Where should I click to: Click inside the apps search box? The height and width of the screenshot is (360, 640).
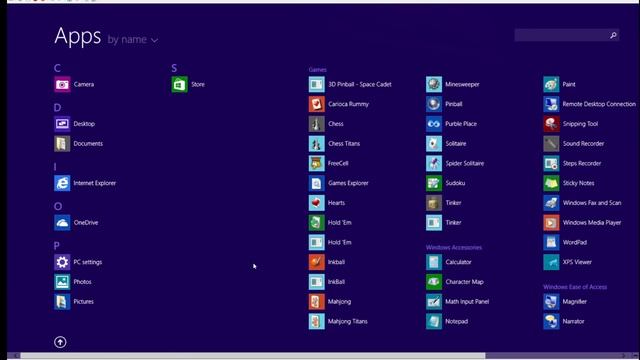click(x=567, y=36)
